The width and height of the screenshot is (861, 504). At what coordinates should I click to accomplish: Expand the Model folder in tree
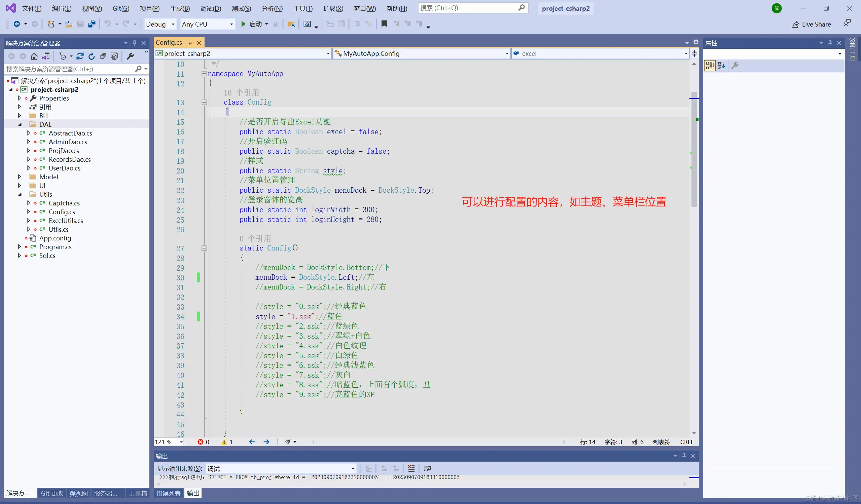(20, 177)
